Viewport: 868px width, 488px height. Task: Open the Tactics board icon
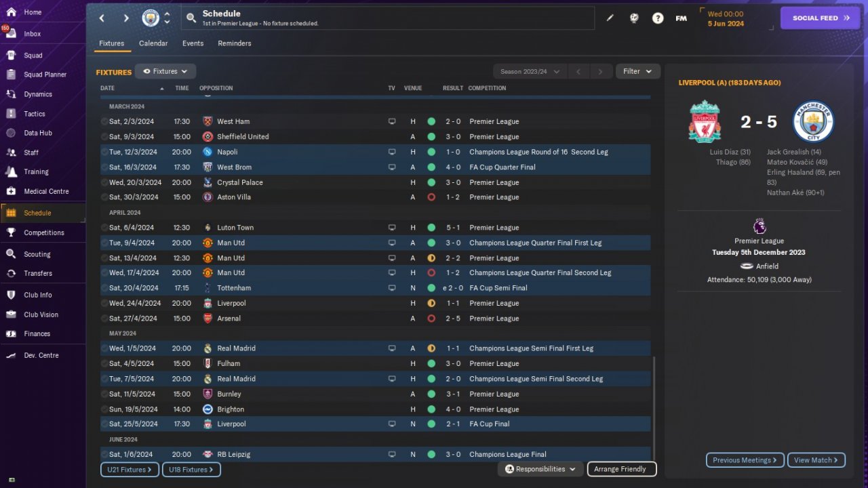(11, 114)
